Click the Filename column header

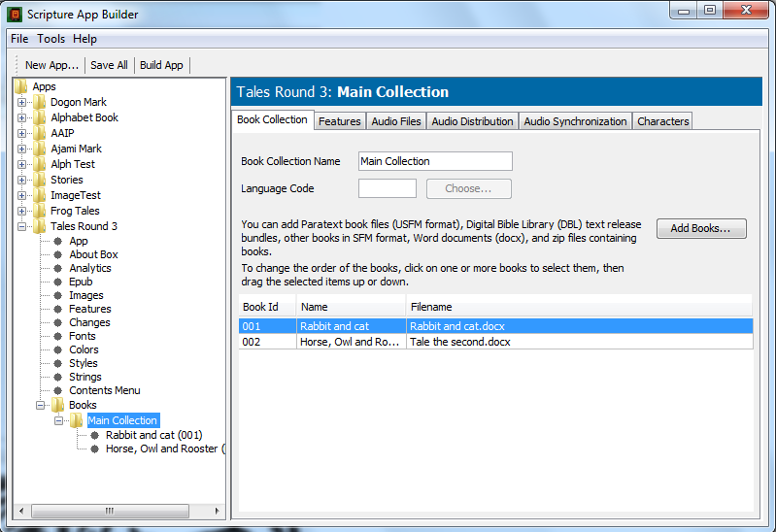(x=579, y=307)
